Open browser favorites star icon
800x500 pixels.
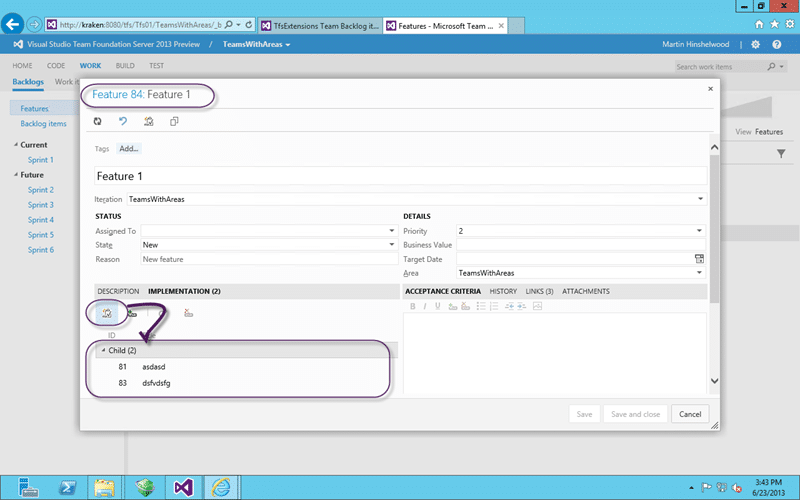pyautogui.click(x=774, y=24)
